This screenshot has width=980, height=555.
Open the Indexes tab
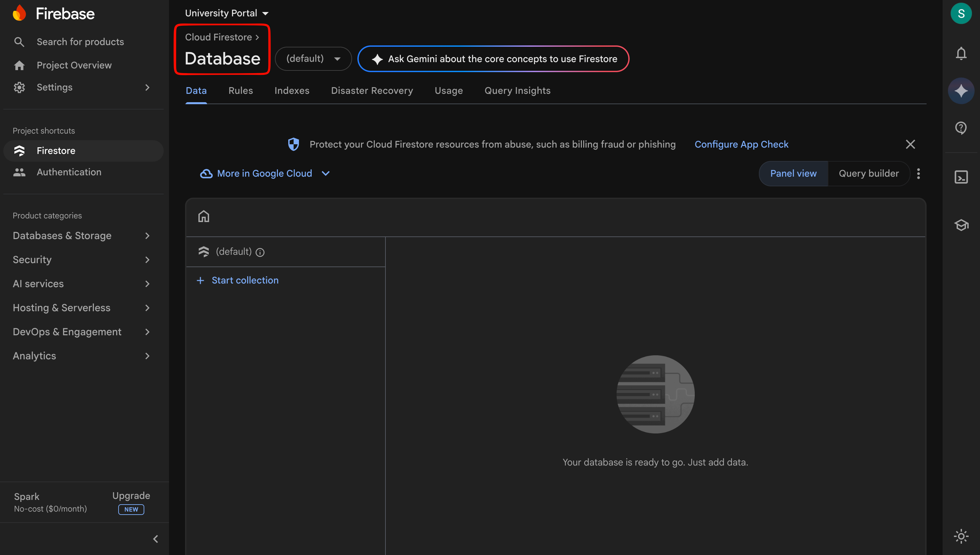292,91
